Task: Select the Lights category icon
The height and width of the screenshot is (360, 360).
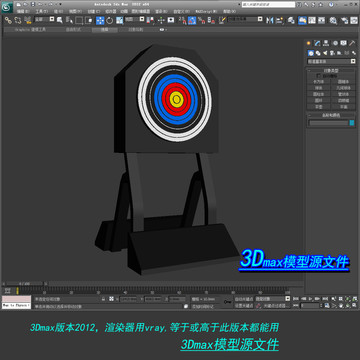Action: pyautogui.click(x=325, y=53)
